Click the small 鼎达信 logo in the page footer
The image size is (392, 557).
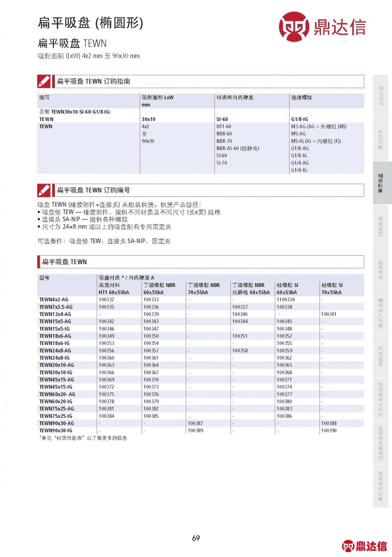[x=364, y=546]
